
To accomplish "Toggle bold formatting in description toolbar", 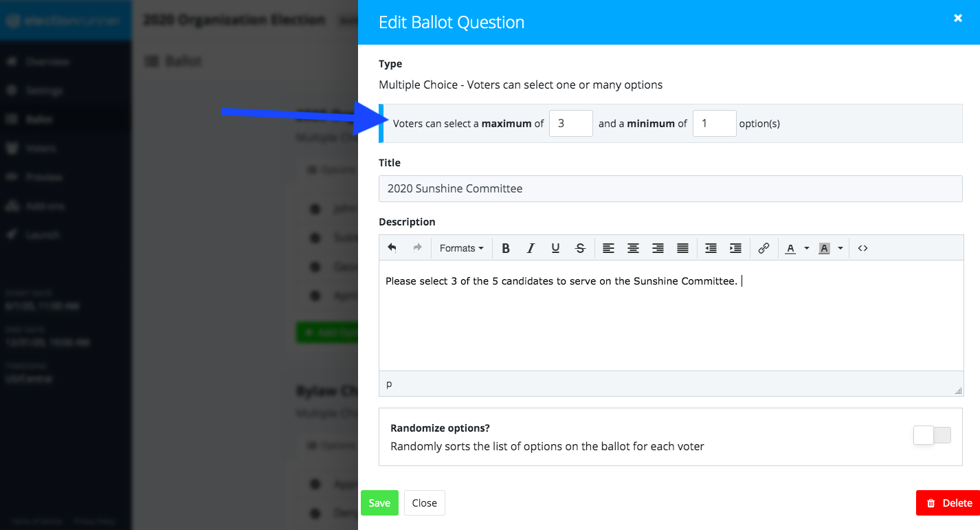I will [506, 248].
